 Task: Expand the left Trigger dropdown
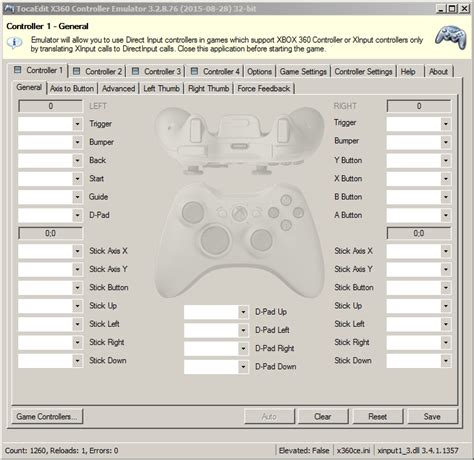[77, 124]
